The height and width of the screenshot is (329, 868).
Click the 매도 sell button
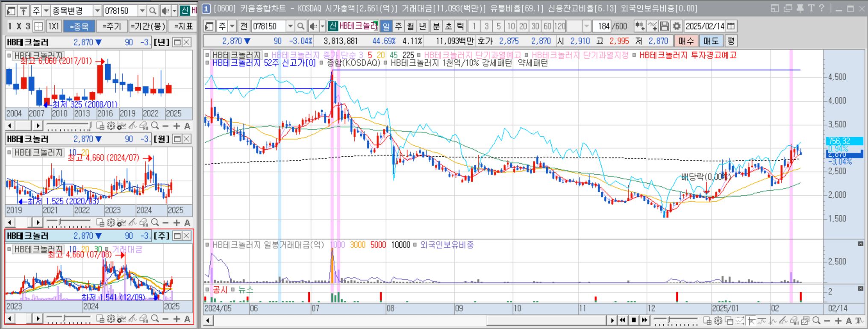pyautogui.click(x=711, y=41)
